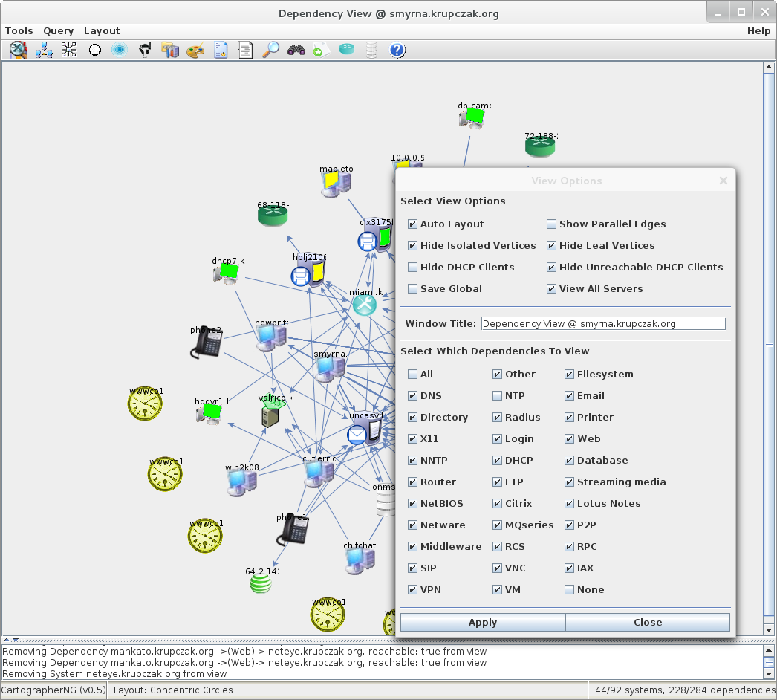777x700 pixels.
Task: Toggle the Show Parallel Edges checkbox
Action: tap(552, 224)
